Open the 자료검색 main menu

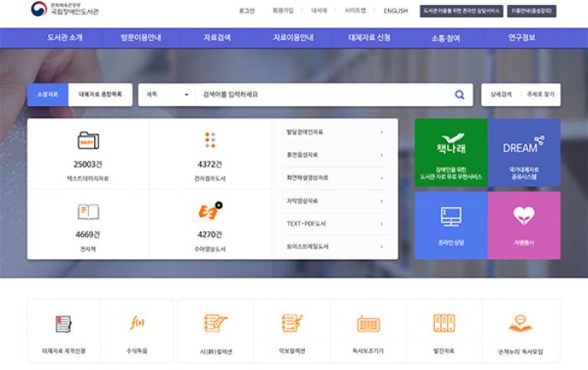coord(217,38)
